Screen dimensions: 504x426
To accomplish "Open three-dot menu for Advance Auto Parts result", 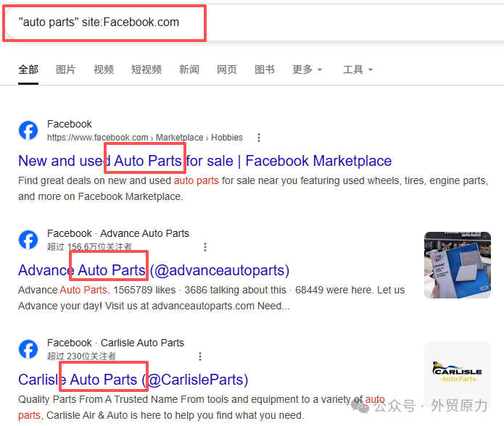I will pyautogui.click(x=205, y=247).
